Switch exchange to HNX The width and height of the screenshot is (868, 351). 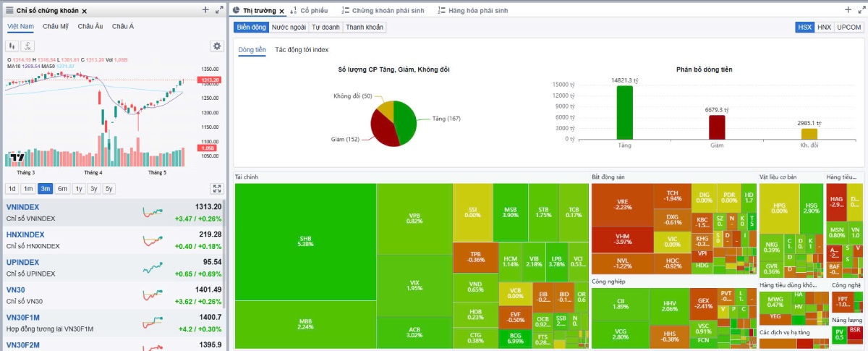pyautogui.click(x=824, y=27)
